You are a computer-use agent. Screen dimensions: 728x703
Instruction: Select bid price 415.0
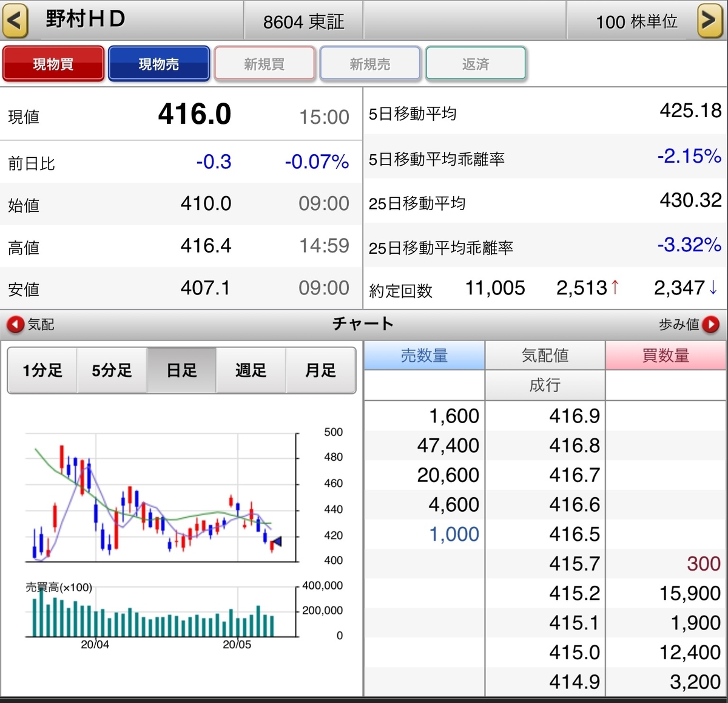pos(575,652)
